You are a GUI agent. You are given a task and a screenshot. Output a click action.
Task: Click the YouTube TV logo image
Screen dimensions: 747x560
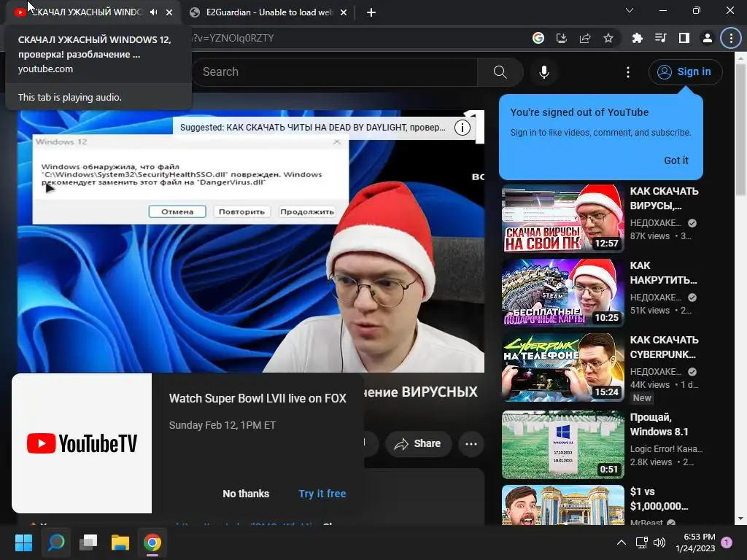point(82,443)
